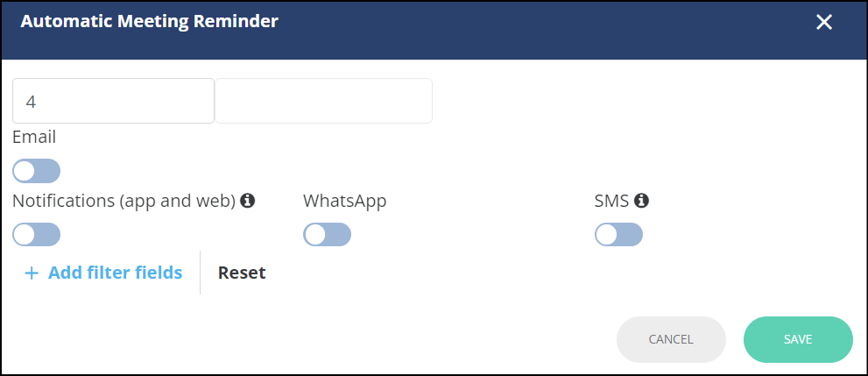Click the Add filter fields link text
Viewport: 868px width, 376px height.
pos(115,273)
